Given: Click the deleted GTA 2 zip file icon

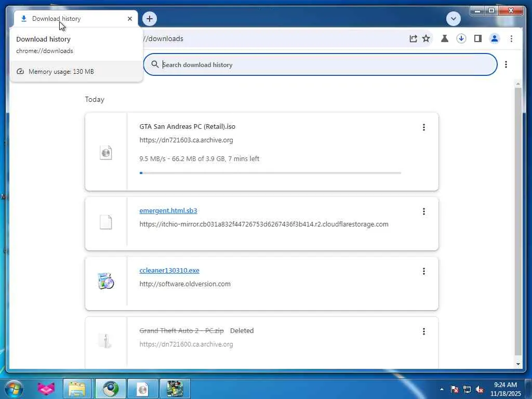Looking at the screenshot, I should [105, 340].
